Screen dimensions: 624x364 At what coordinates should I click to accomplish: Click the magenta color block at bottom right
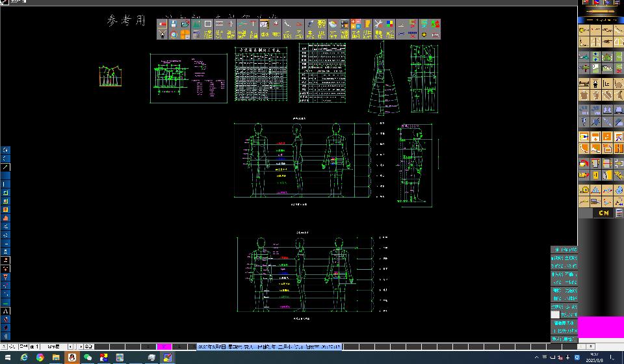click(x=601, y=327)
